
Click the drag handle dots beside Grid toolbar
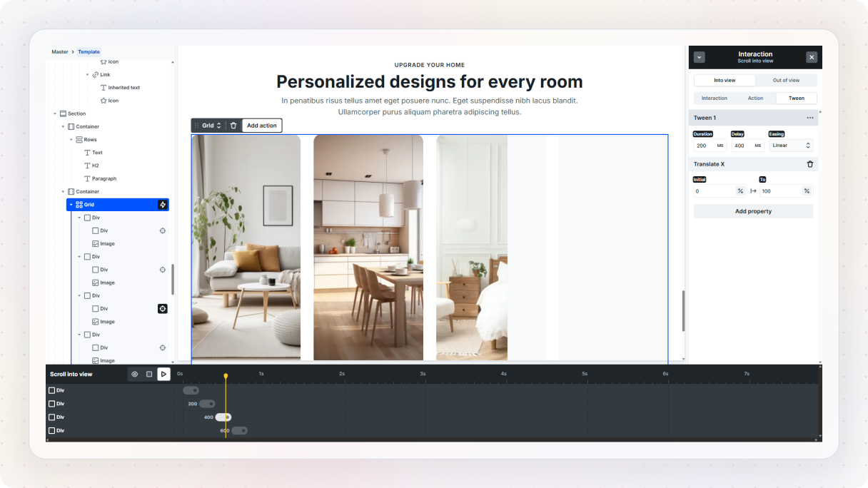[x=197, y=126]
